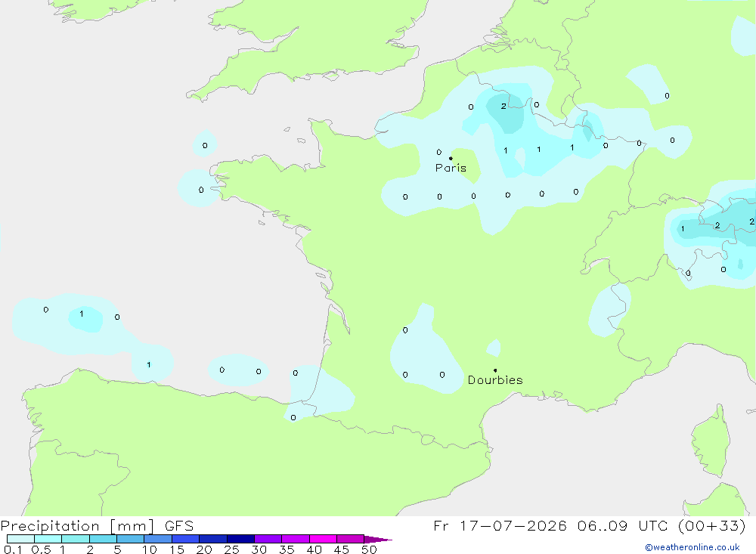
Task: Click the legend label '0.1'
Action: (13, 549)
